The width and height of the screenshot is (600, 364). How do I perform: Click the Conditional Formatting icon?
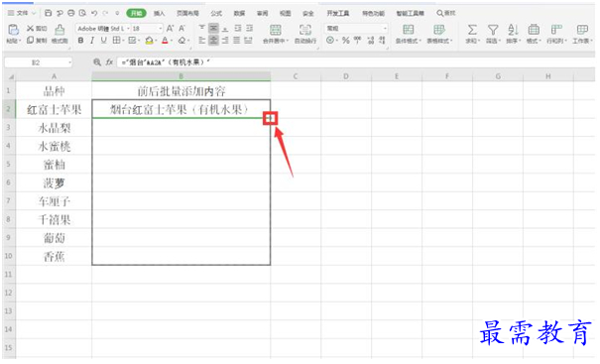pyautogui.click(x=409, y=30)
